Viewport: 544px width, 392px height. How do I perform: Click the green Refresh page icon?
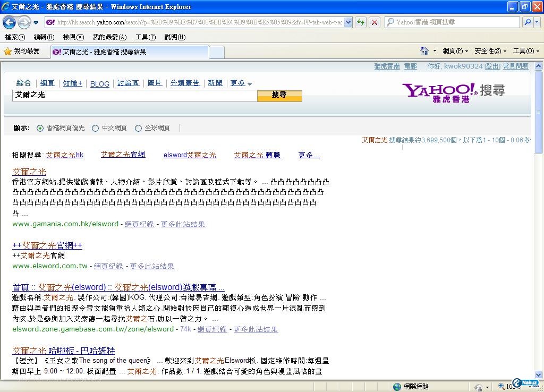[x=361, y=22]
